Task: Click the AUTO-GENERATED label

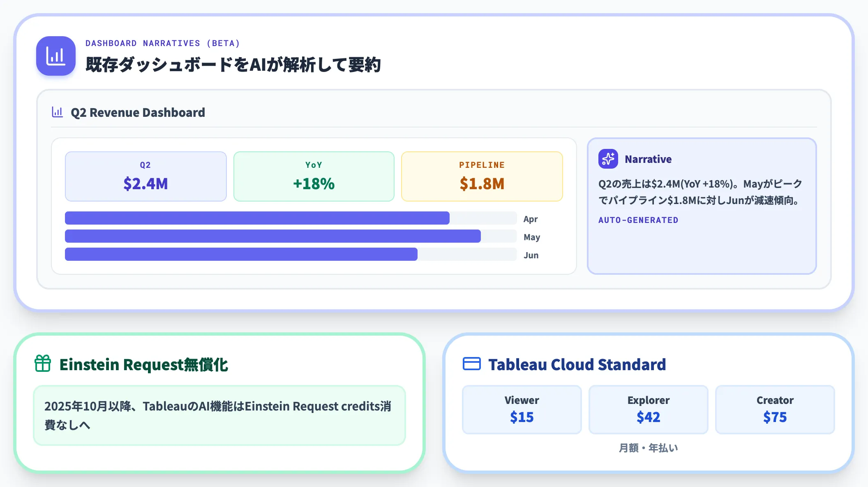Action: 638,220
